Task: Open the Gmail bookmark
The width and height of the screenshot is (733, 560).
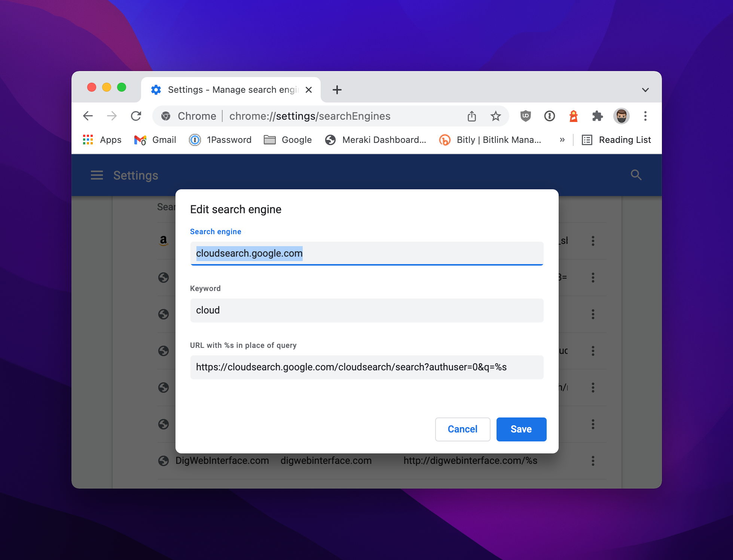Action: point(155,140)
